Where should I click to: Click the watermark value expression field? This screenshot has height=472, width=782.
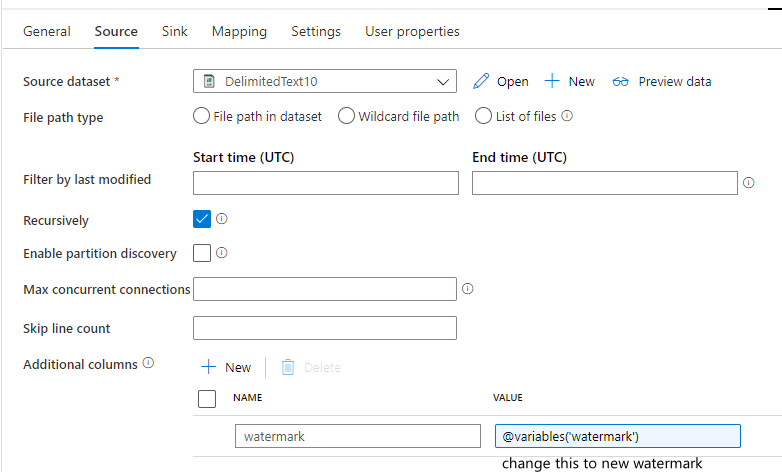(617, 436)
